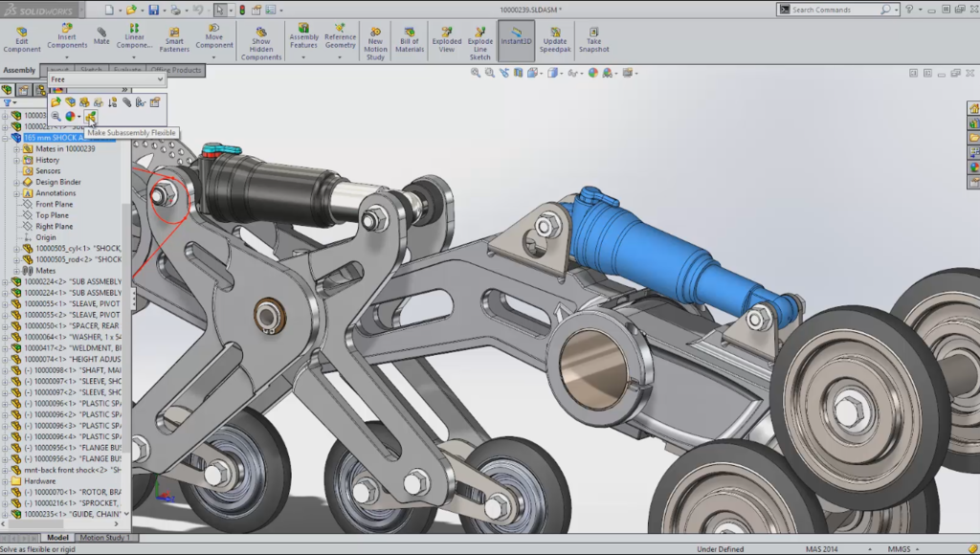Open the Free configuration dropdown
This screenshot has height=555, width=980.
point(107,79)
